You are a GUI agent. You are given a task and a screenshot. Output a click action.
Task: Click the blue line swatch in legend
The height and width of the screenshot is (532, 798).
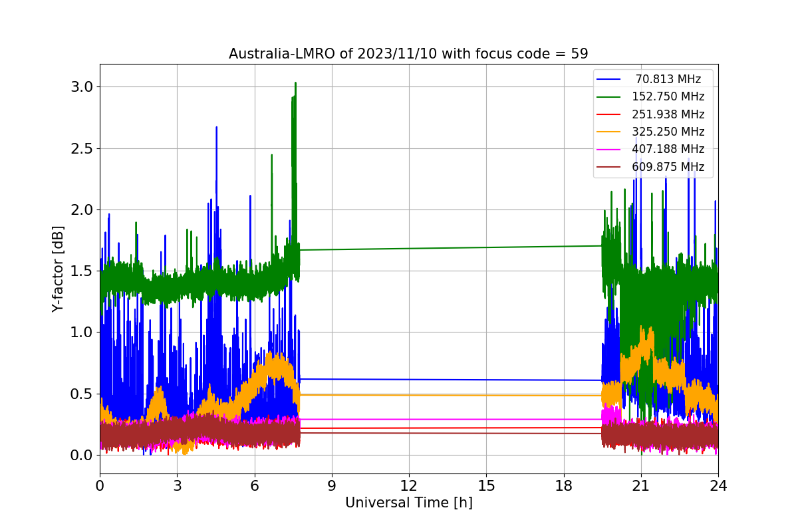[609, 80]
